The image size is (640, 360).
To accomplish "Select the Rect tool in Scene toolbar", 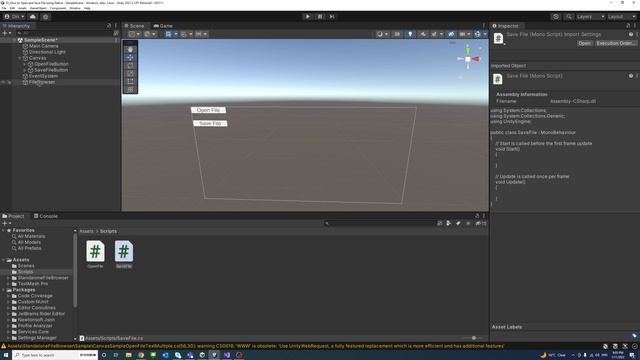I will point(130,81).
